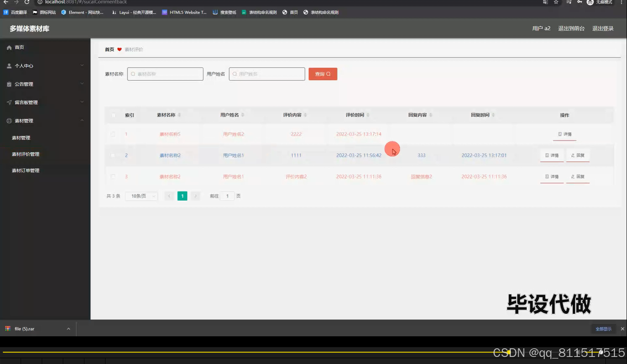Open the 素材订单管理 submenu item
This screenshot has width=627, height=364.
pyautogui.click(x=26, y=170)
